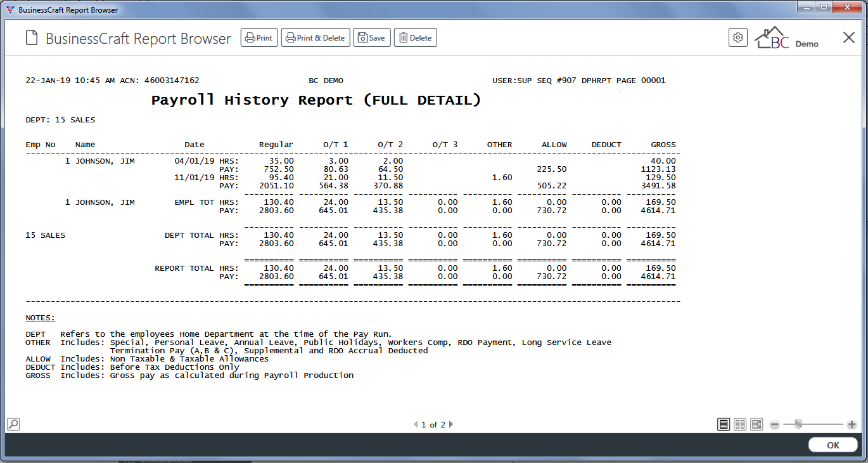
Task: Select the 'O/T 1' column header
Action: click(336, 145)
